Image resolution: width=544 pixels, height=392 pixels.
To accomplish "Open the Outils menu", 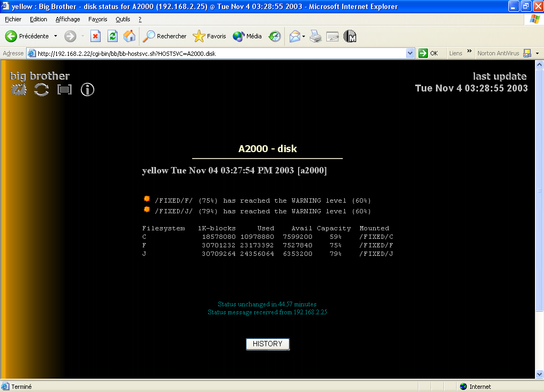I will coord(122,19).
